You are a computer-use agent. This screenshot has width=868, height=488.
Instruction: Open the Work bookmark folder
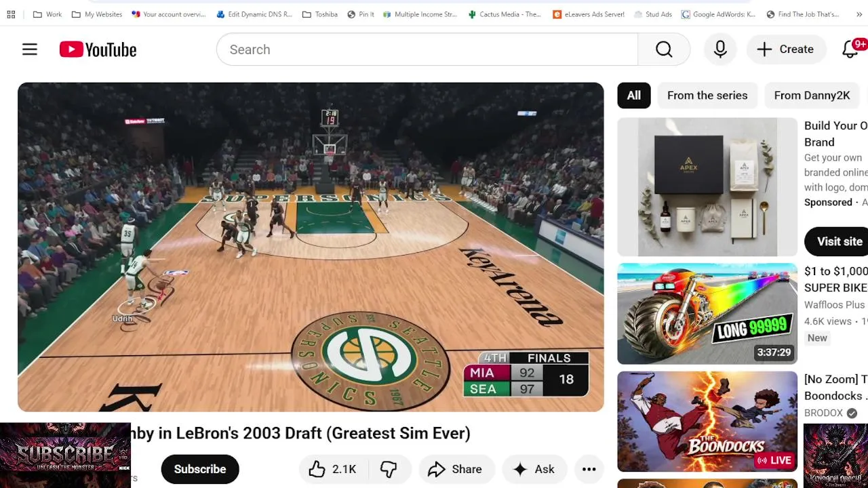pos(47,14)
